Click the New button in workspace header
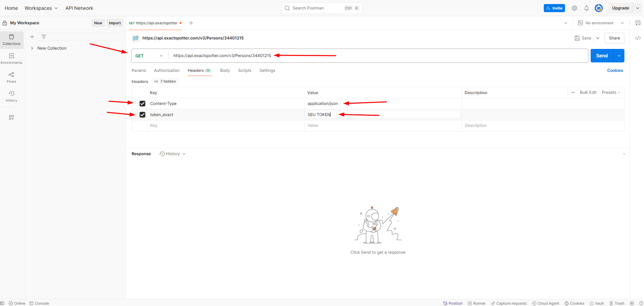Viewport: 644px width, 306px height. [98, 23]
